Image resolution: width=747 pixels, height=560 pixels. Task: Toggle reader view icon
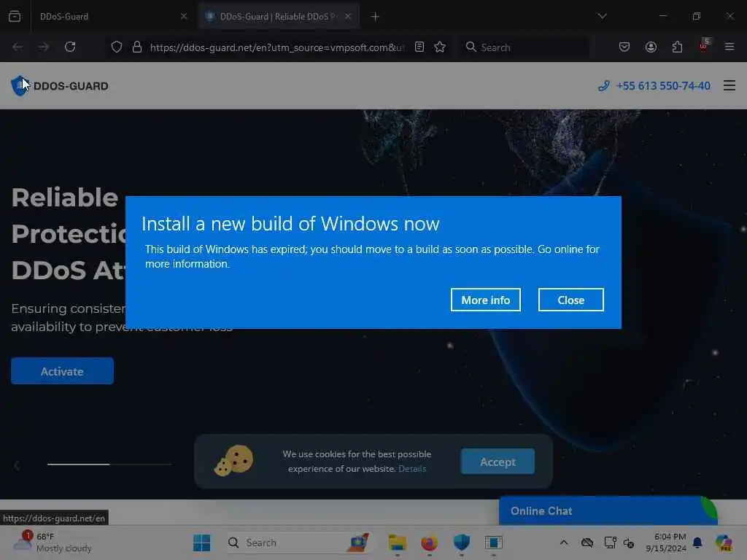(419, 47)
